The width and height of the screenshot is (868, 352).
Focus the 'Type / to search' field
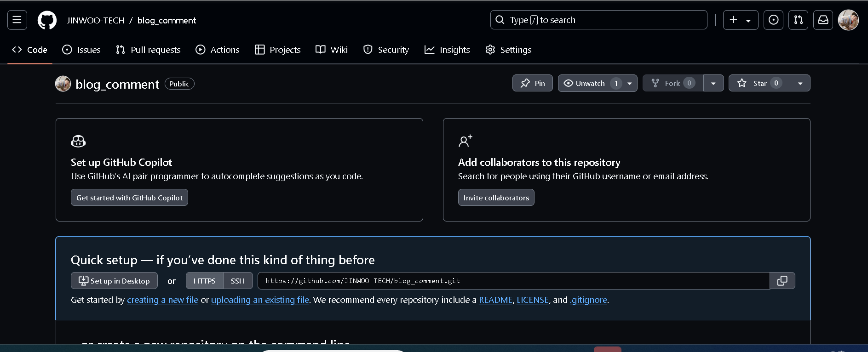(x=598, y=20)
